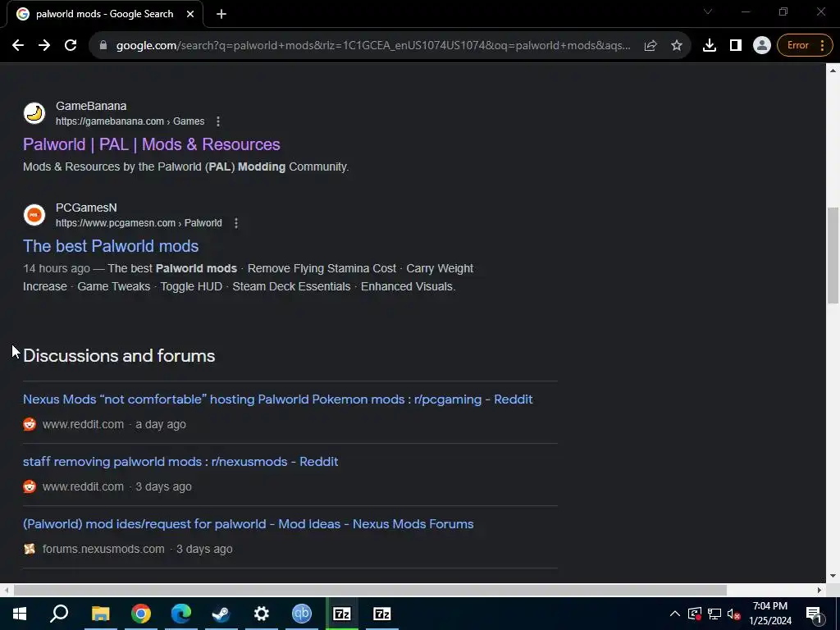Click the scroll up arrow

point(833,71)
